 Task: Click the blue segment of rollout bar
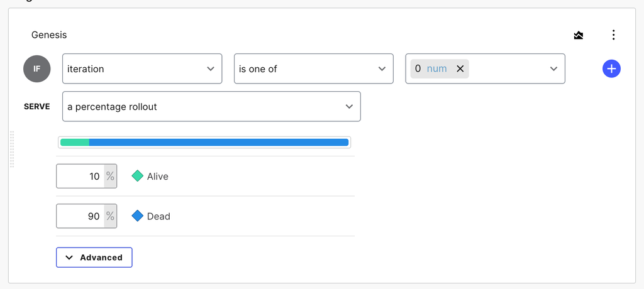(219, 143)
